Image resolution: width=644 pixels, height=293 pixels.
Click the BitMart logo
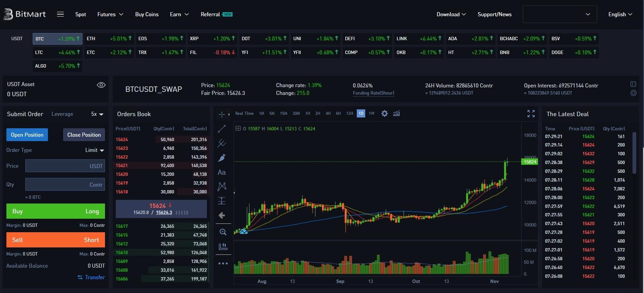pos(25,14)
